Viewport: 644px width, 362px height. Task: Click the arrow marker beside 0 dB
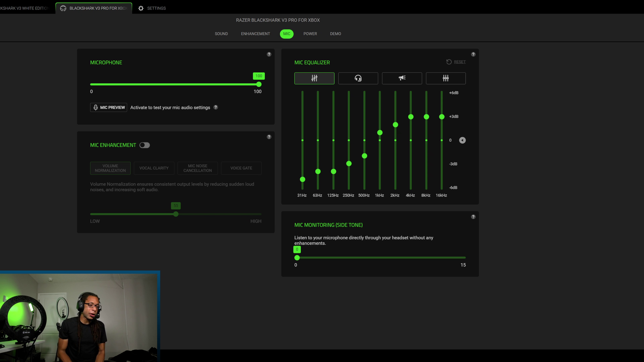pos(462,140)
